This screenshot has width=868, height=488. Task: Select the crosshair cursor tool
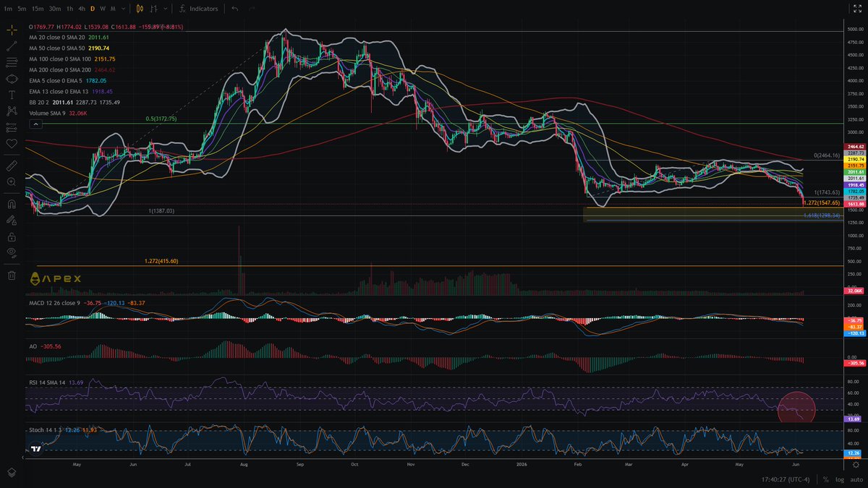(11, 30)
